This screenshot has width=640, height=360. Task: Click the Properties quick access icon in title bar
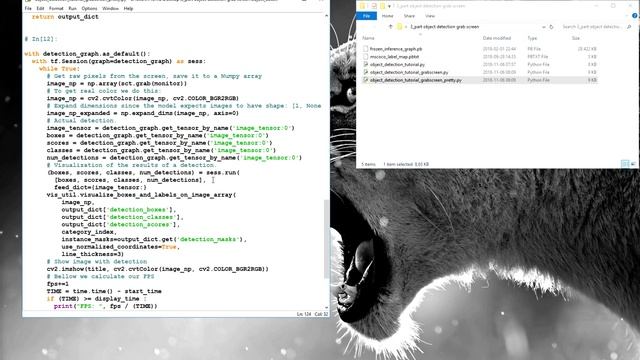(373, 6)
